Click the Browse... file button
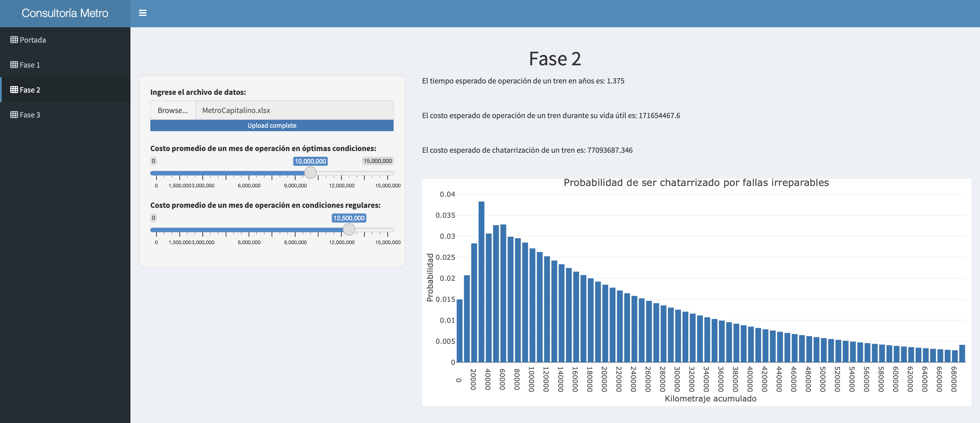This screenshot has width=980, height=423. point(173,110)
